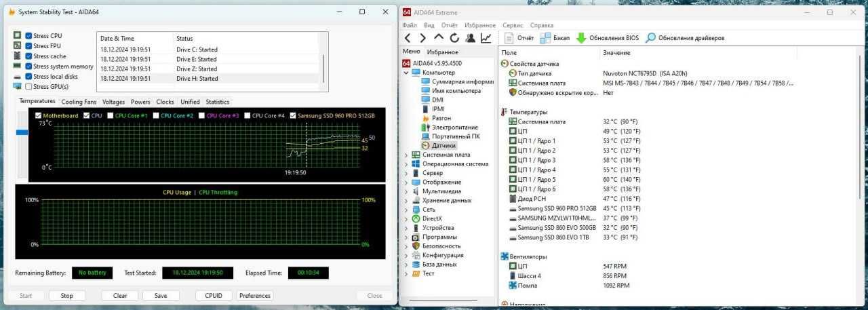
Task: Expand the Мультимедиа tree node
Action: click(406, 191)
